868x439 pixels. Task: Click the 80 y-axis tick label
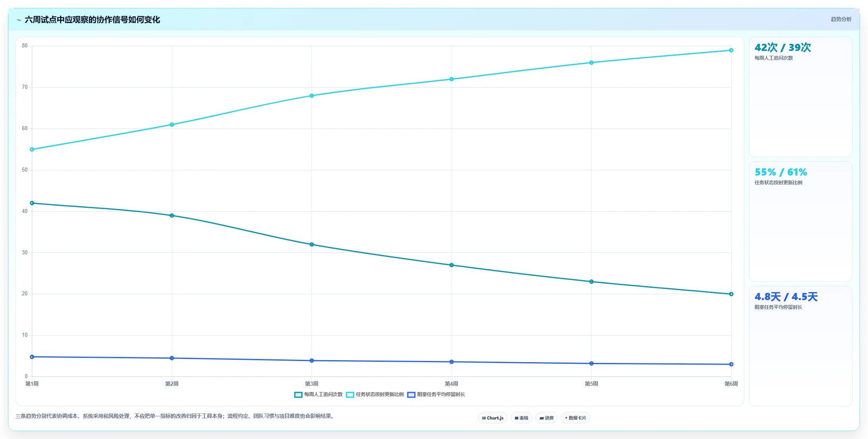pos(25,46)
